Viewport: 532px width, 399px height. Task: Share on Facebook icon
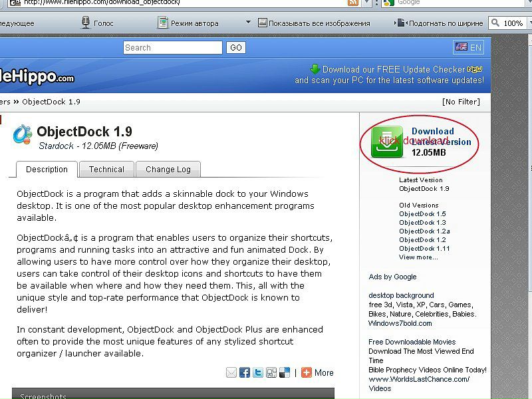coord(245,373)
